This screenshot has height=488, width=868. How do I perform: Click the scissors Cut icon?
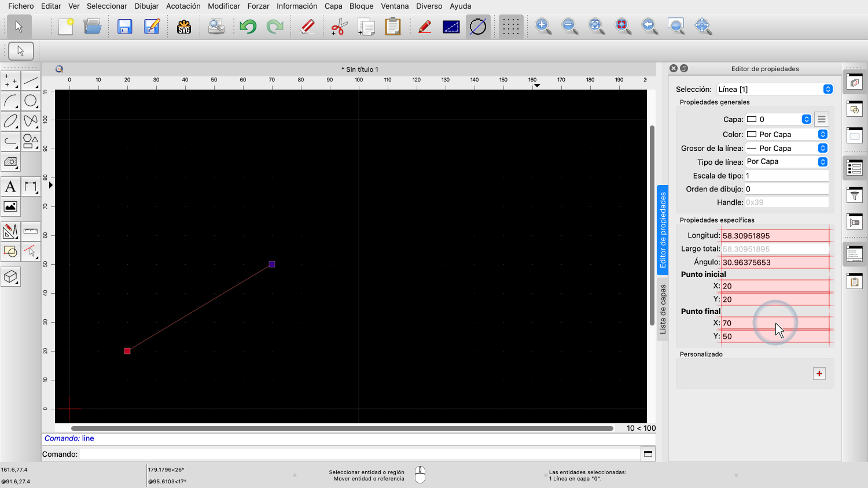(x=339, y=27)
